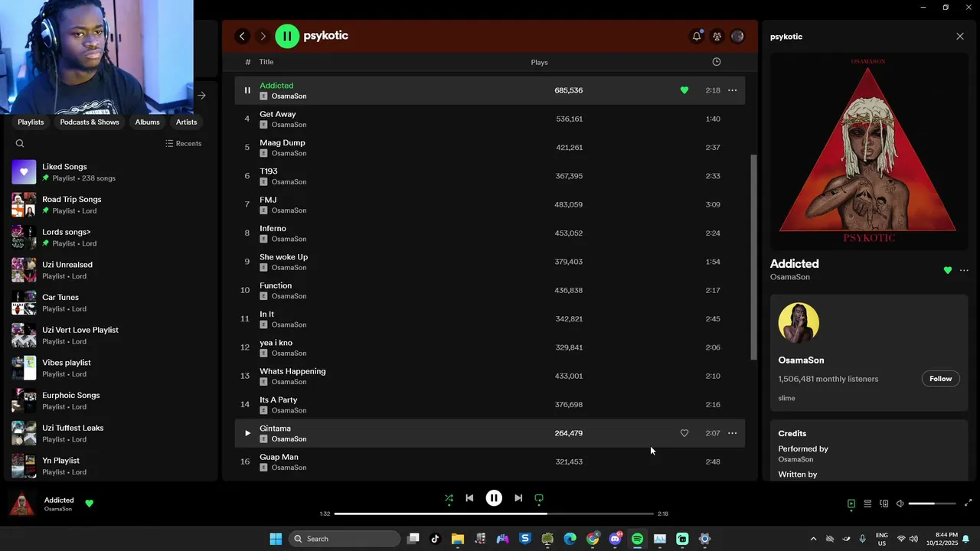Click the Plays column header
Viewport: 980px width, 551px height.
(539, 62)
